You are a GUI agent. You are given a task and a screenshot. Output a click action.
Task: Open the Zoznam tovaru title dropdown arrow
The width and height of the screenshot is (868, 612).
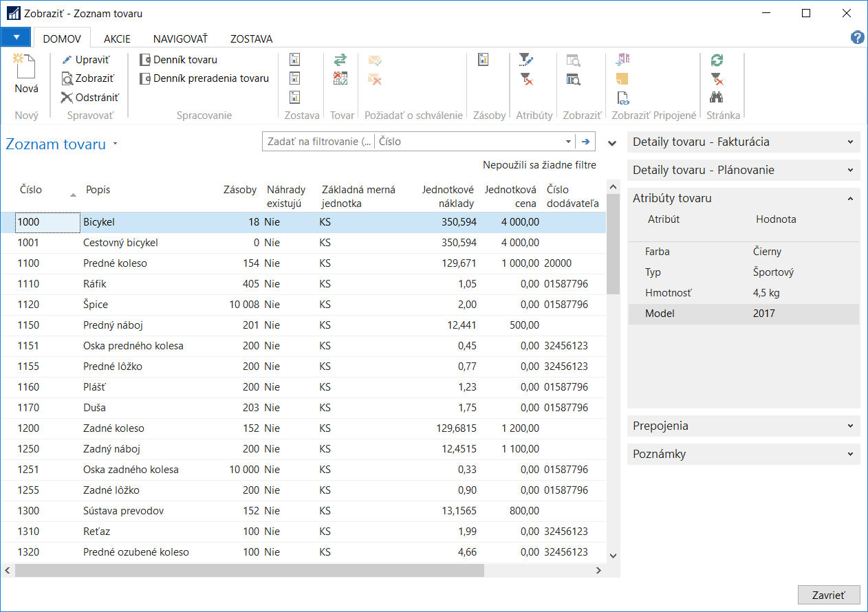point(115,144)
